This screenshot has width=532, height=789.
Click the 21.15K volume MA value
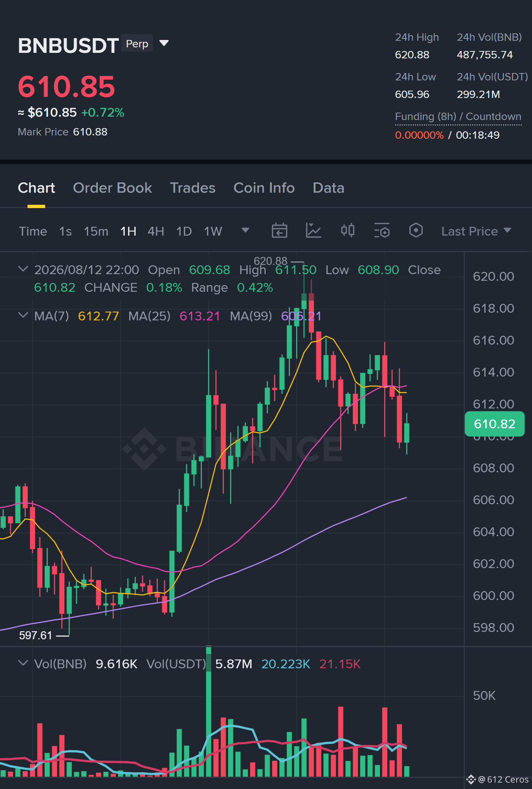pos(340,664)
